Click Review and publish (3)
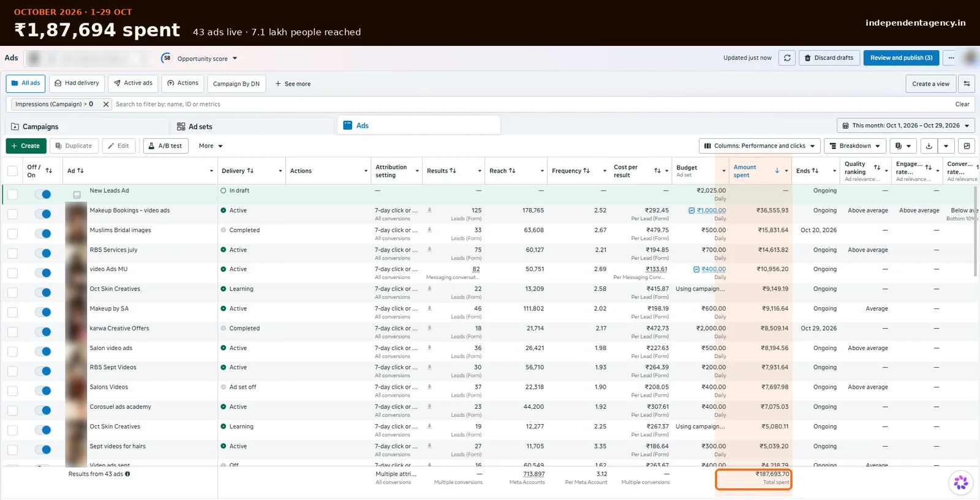The width and height of the screenshot is (980, 500). click(901, 58)
